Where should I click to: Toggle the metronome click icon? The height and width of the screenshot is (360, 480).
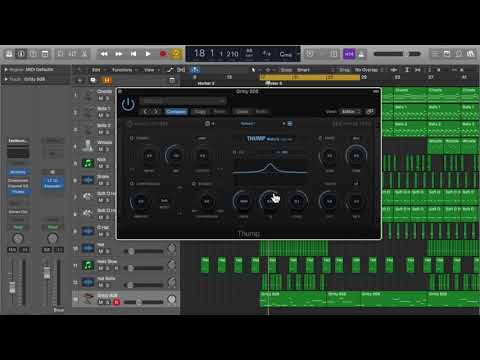click(362, 54)
